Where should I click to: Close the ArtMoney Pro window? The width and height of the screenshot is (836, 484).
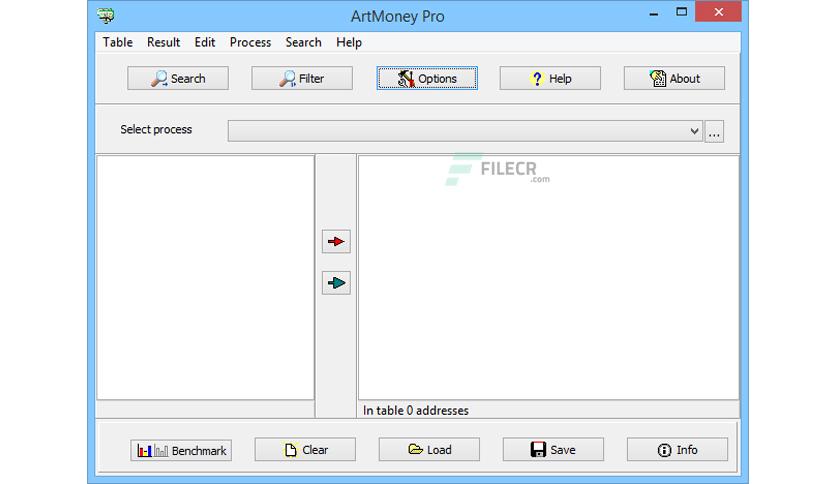click(718, 12)
